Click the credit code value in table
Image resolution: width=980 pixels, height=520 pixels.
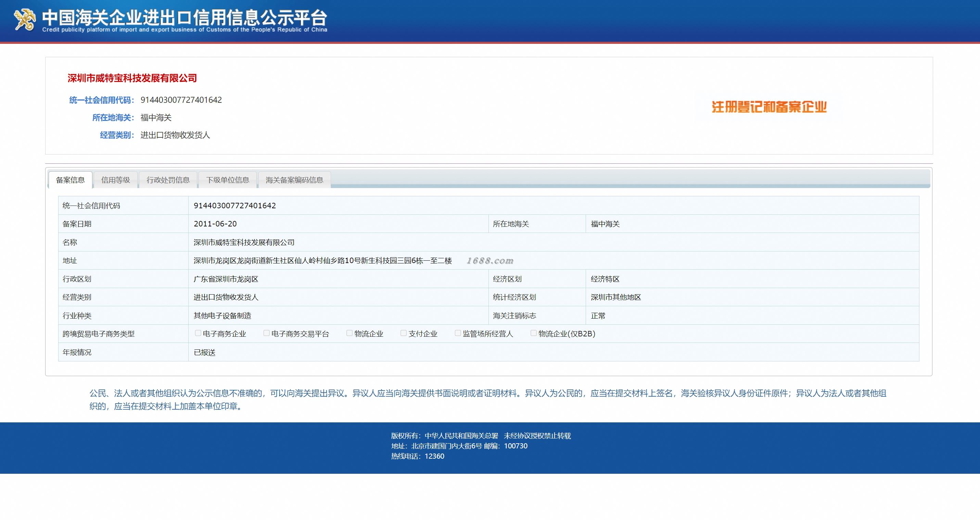tap(235, 206)
